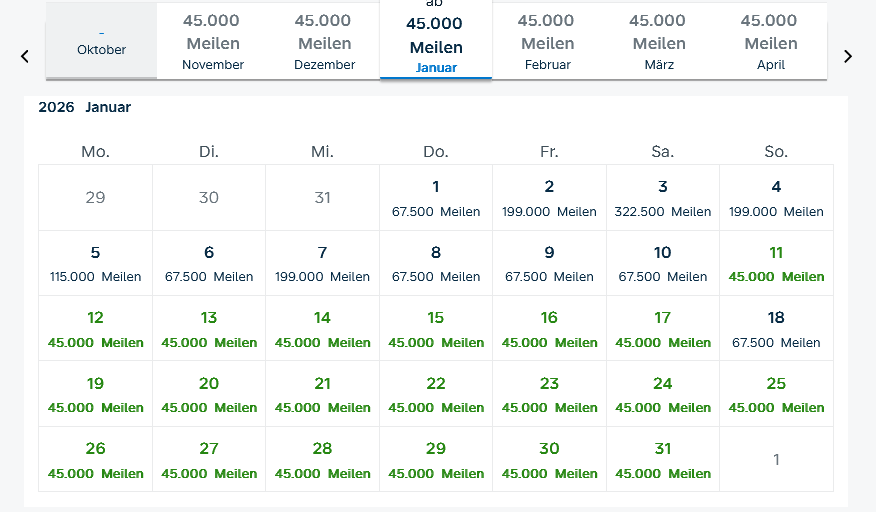Click the Oktober month tab
This screenshot has width=876, height=512.
(x=101, y=42)
